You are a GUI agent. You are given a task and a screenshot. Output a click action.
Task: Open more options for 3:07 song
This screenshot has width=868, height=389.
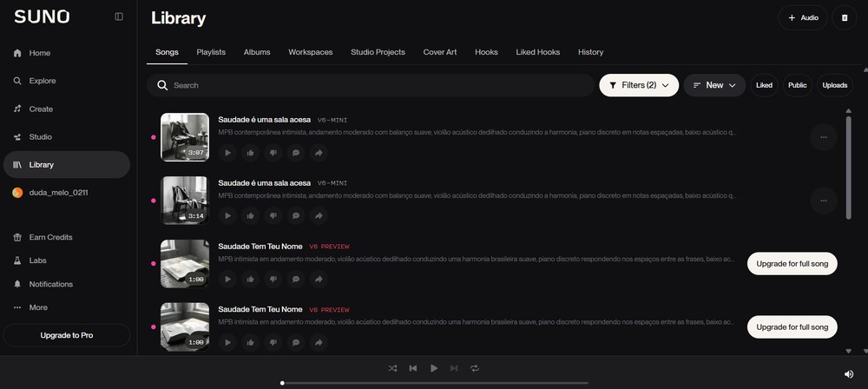coord(824,137)
